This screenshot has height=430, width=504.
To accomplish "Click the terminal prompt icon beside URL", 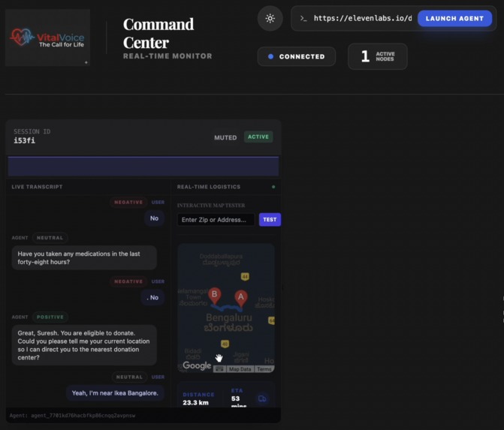I will 303,19.
